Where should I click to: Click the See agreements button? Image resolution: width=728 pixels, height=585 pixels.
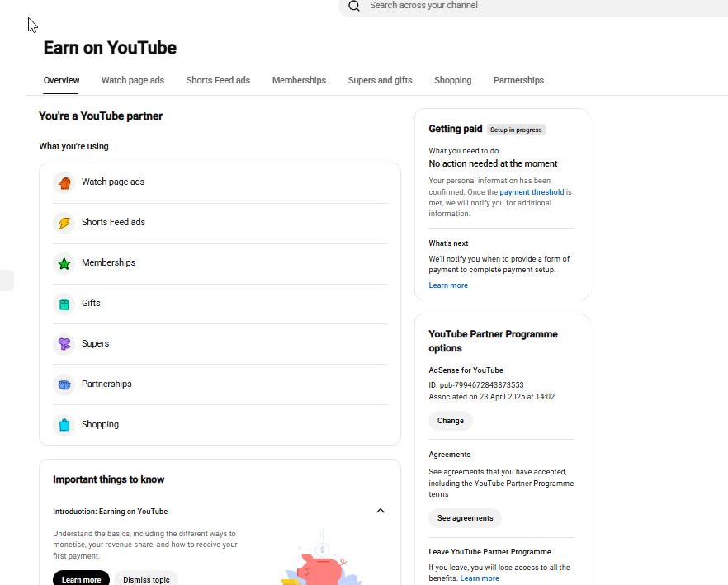[465, 518]
